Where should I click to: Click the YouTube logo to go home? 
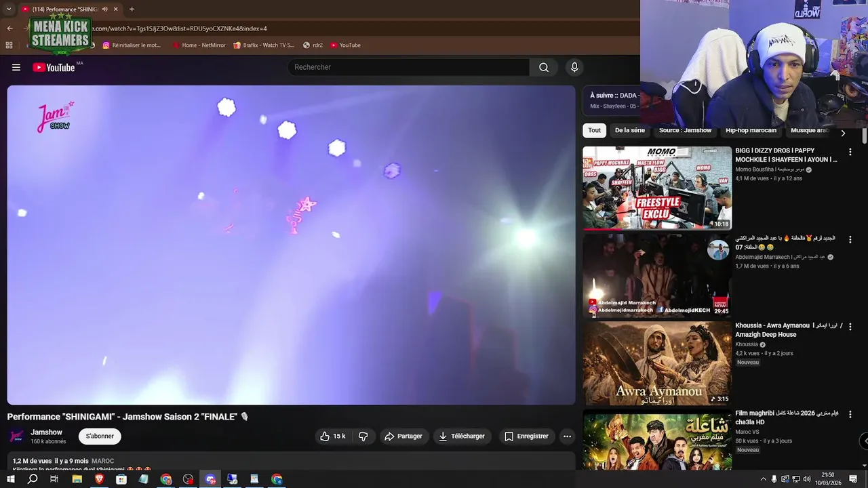54,67
